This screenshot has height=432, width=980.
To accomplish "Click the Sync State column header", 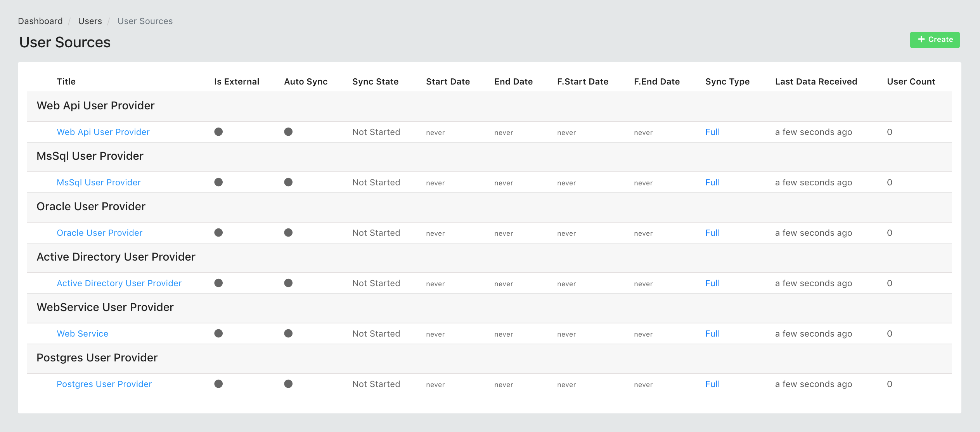I will pos(375,81).
